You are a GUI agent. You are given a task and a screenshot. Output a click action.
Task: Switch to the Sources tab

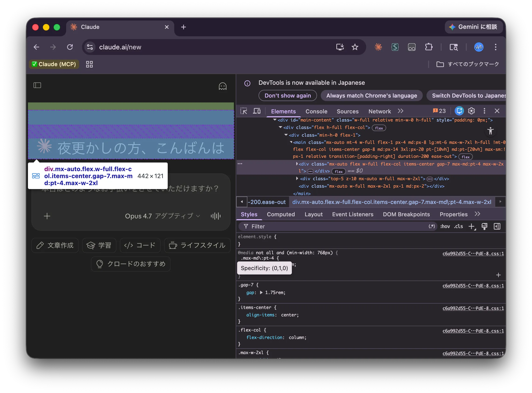click(348, 111)
